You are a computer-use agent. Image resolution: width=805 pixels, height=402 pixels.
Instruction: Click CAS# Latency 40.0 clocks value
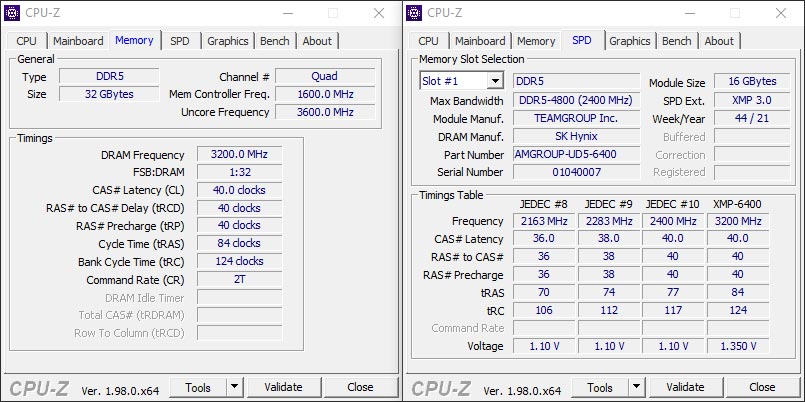point(240,190)
